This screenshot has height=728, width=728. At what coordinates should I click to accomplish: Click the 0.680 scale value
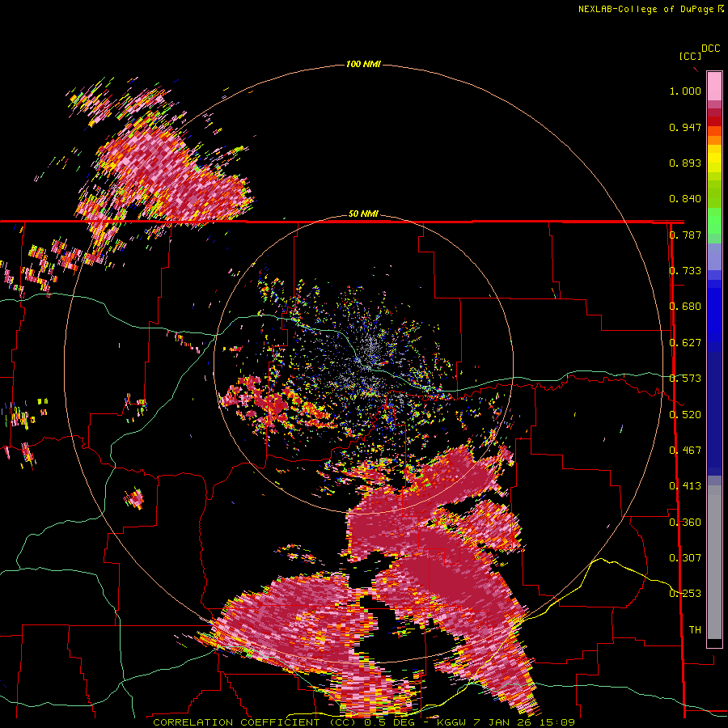tap(685, 307)
